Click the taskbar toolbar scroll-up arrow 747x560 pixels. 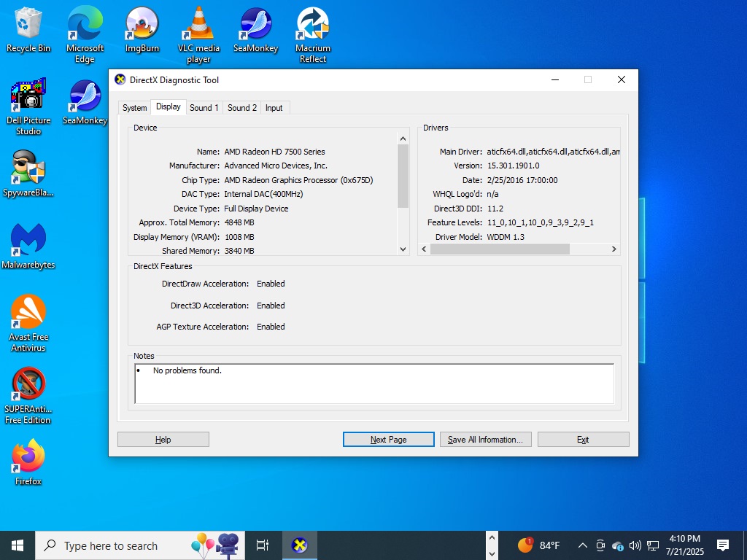coord(492,538)
